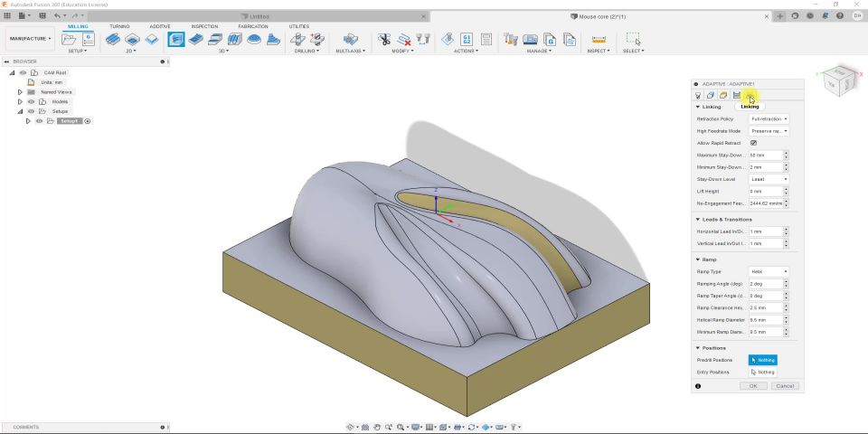Open the Retraction Policy dropdown
Image resolution: width=868 pixels, height=434 pixels.
click(769, 119)
